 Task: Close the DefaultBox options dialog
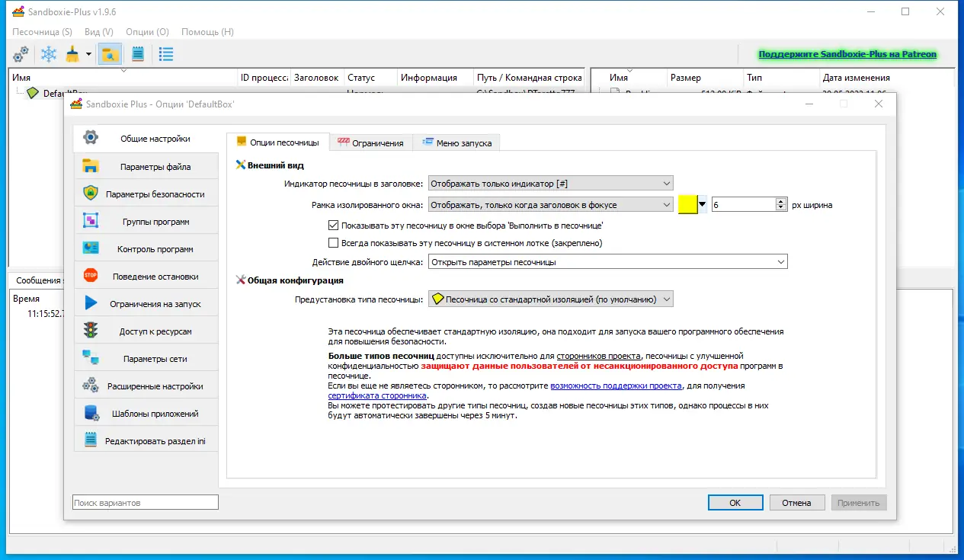[x=879, y=104]
